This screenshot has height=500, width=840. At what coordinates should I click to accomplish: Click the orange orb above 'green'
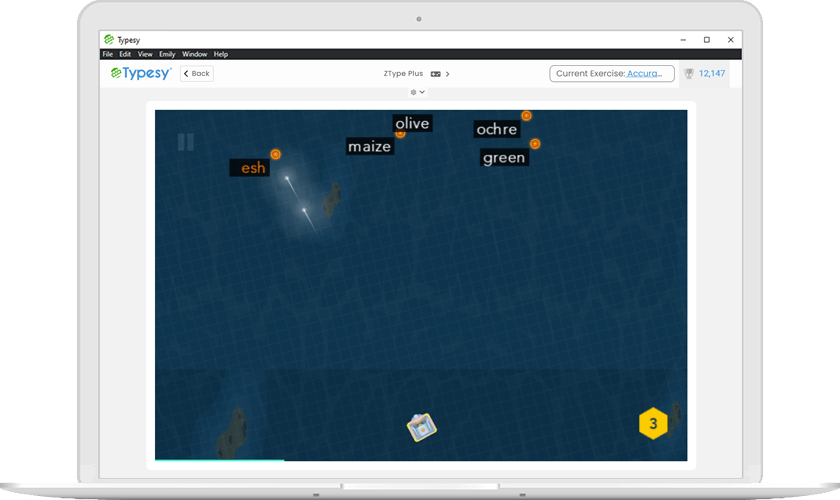click(x=535, y=144)
